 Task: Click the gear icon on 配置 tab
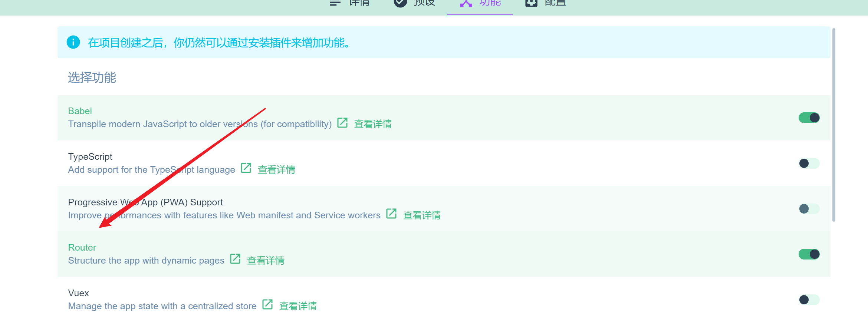(x=531, y=3)
